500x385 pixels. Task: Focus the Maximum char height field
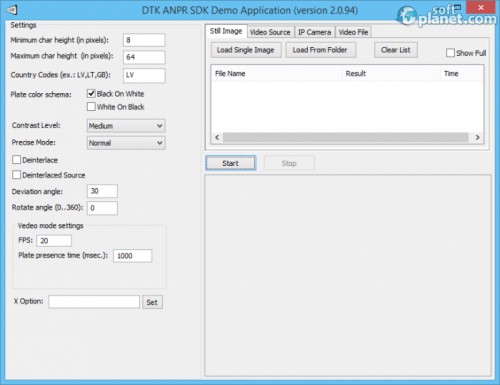click(144, 57)
